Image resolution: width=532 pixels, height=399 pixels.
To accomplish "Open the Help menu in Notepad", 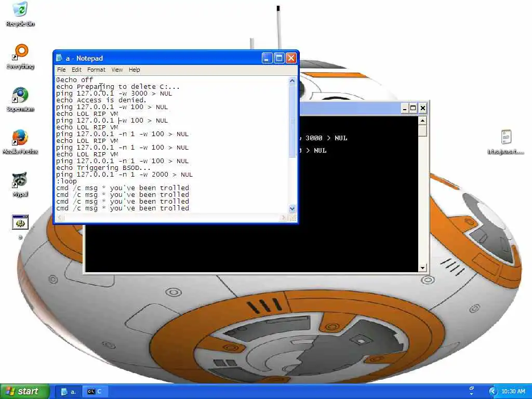I will (135, 70).
